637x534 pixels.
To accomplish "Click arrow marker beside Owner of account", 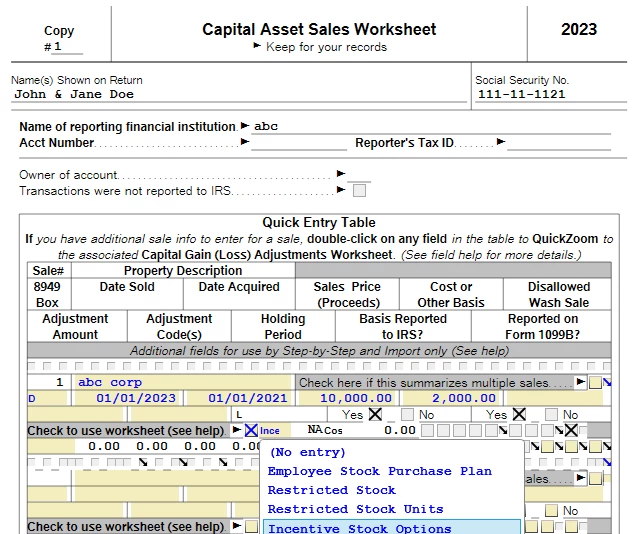I will tap(341, 174).
